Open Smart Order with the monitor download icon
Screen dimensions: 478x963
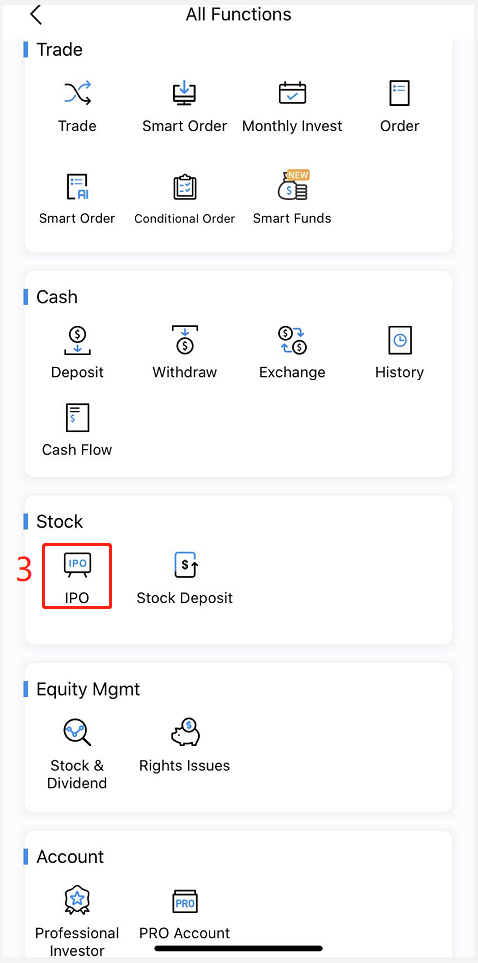(184, 93)
